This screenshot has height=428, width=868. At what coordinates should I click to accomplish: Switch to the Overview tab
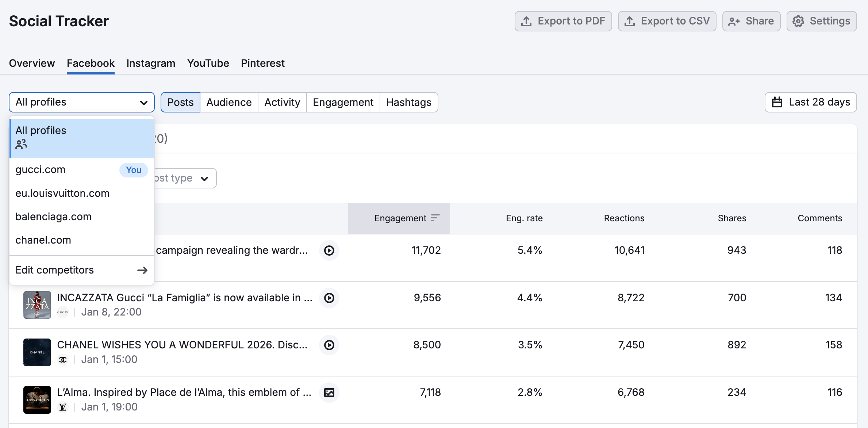[x=31, y=63]
